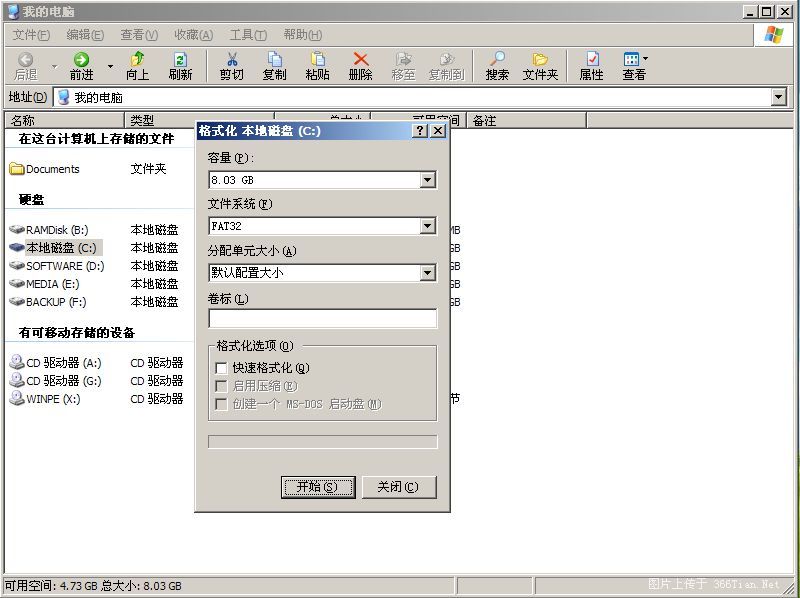The width and height of the screenshot is (800, 598).
Task: Click the red Delete (删除) icon
Action: coord(360,59)
